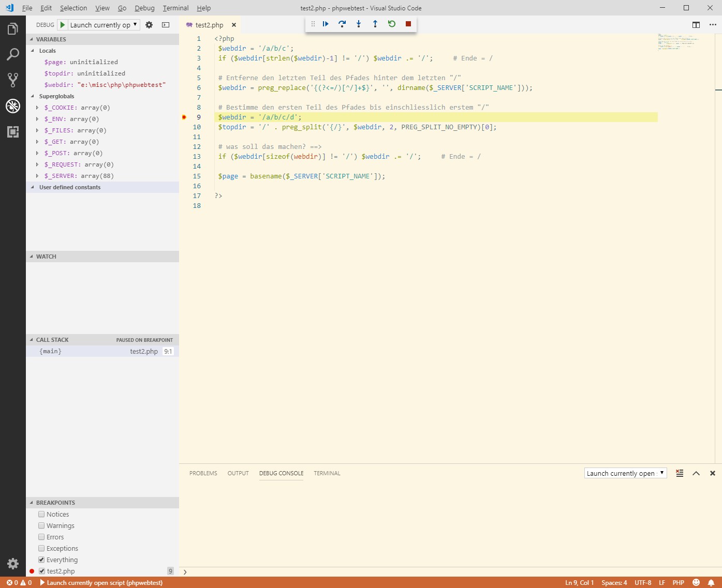The width and height of the screenshot is (722, 588).
Task: Step Over in debug toolbar
Action: pos(342,24)
